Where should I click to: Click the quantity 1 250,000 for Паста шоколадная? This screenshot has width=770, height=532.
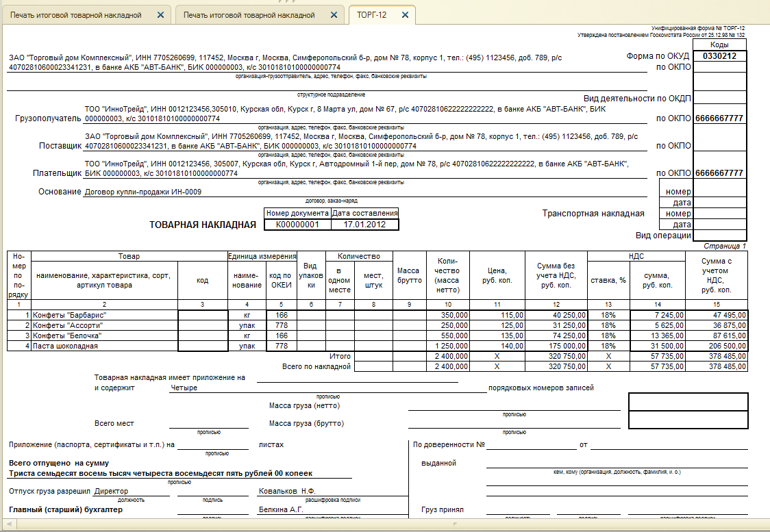(x=448, y=346)
